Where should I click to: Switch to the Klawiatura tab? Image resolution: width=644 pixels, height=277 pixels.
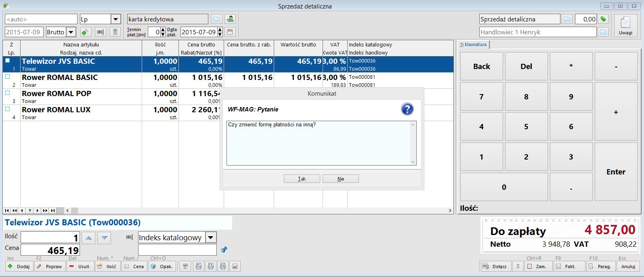(x=473, y=44)
